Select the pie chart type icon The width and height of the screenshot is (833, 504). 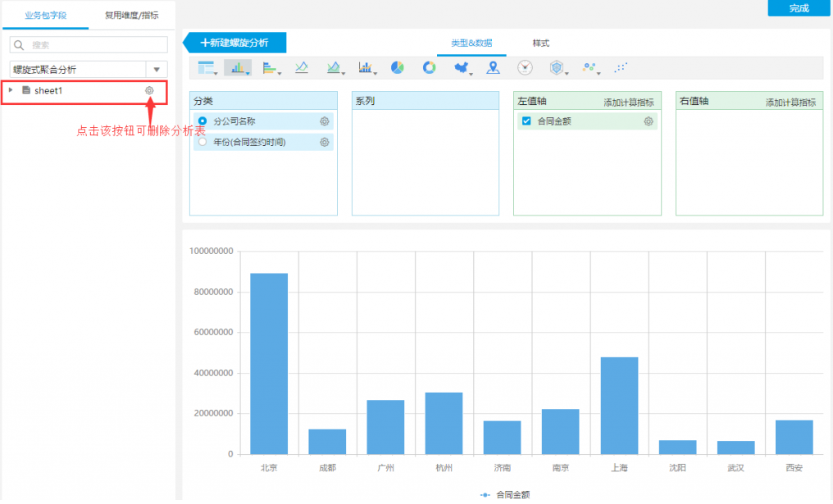[x=398, y=67]
